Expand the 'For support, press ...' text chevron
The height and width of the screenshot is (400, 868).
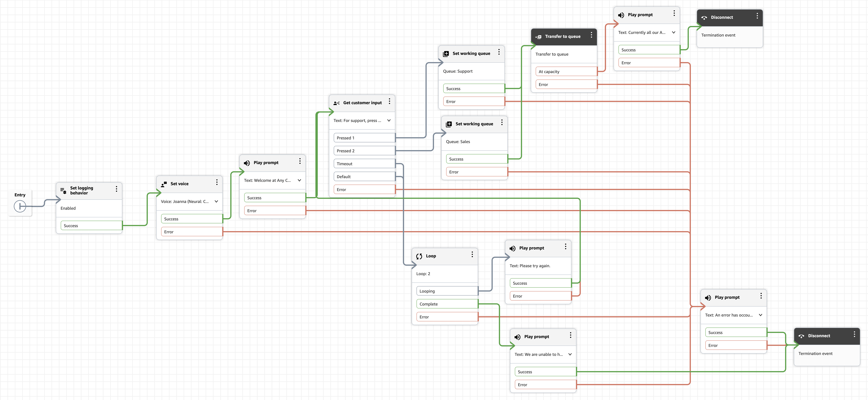click(x=389, y=121)
